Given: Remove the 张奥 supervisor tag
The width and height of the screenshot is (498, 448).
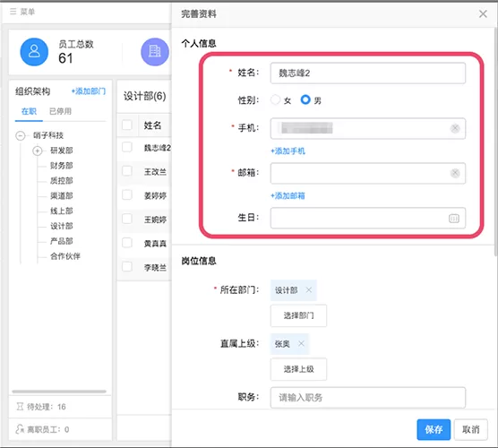Looking at the screenshot, I should [301, 343].
